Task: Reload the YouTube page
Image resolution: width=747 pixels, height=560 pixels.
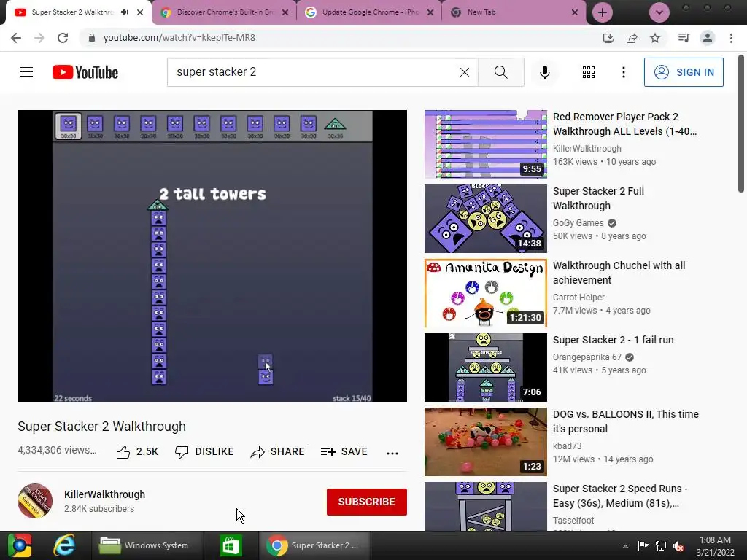Action: 63,38
